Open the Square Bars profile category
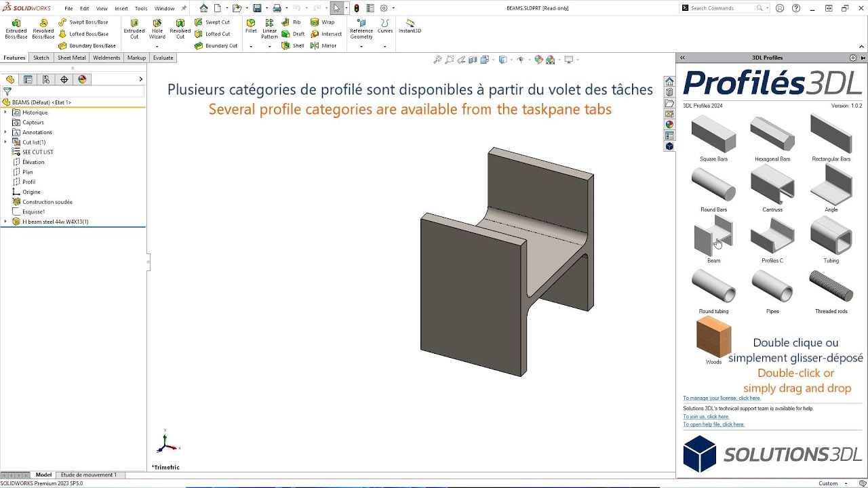Screen dimensions: 868x488 point(713,139)
